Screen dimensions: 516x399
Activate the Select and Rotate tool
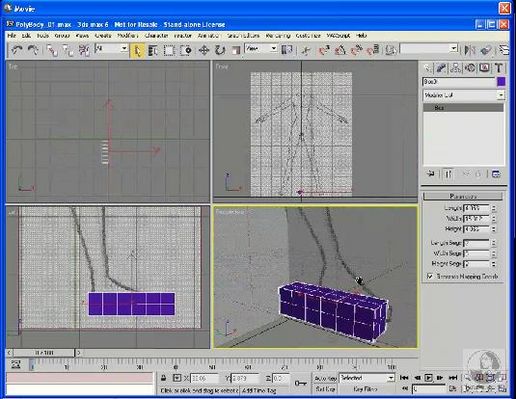coord(220,51)
